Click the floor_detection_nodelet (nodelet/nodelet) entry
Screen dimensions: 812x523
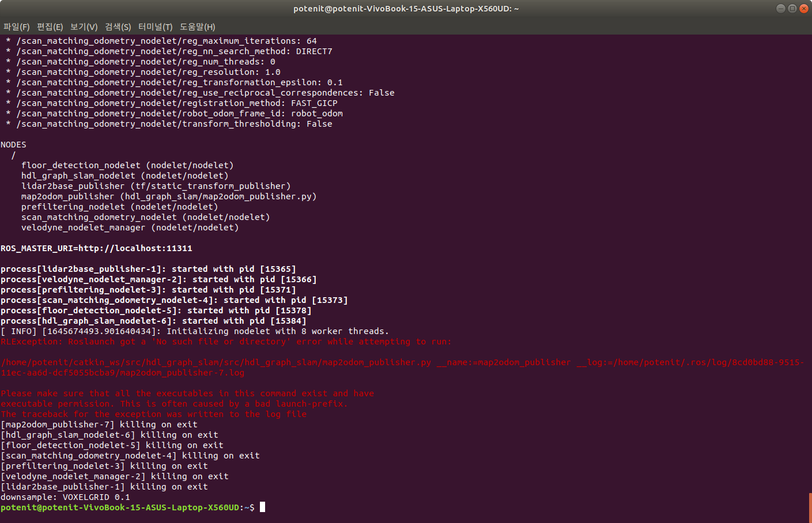[x=127, y=165]
